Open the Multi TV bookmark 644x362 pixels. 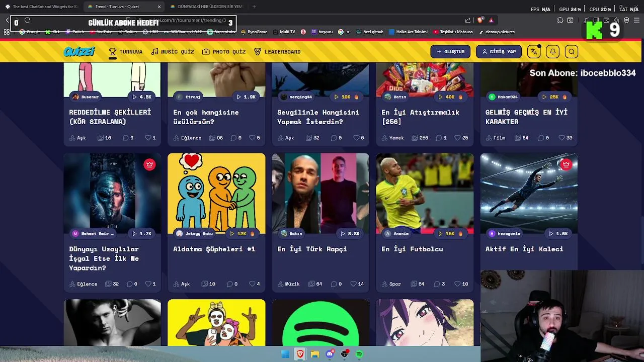(x=284, y=32)
